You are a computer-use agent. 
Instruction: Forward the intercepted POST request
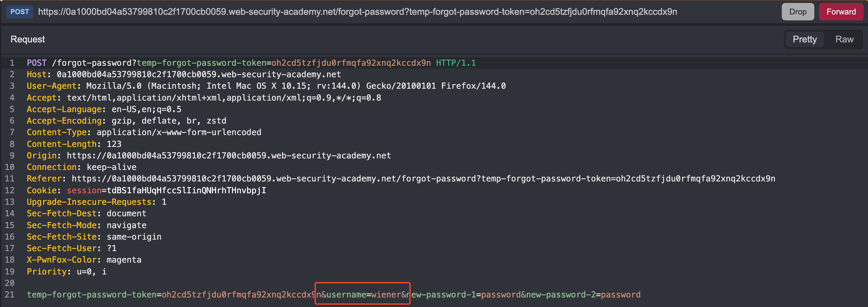pyautogui.click(x=841, y=12)
